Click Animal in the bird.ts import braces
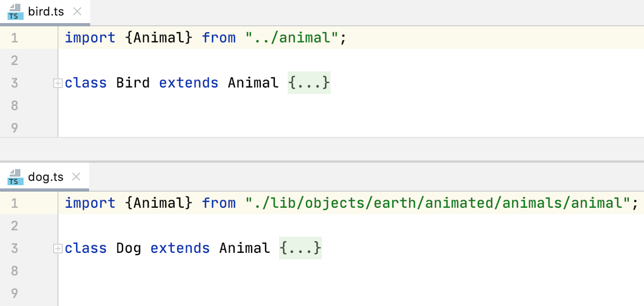Viewport: 644px width, 306px height. (x=158, y=38)
